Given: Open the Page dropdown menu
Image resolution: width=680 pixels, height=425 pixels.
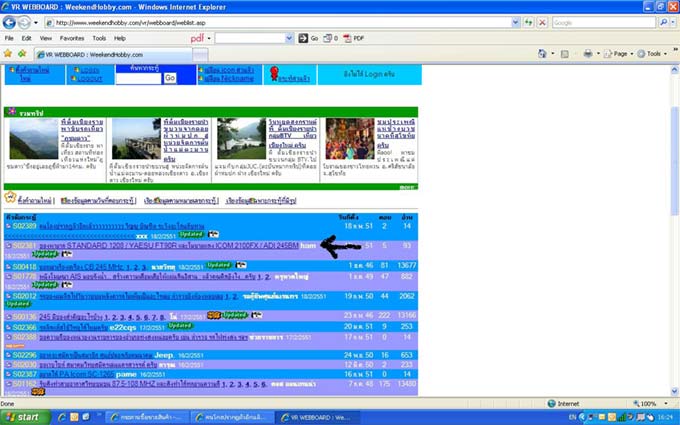Looking at the screenshot, I should coord(621,53).
